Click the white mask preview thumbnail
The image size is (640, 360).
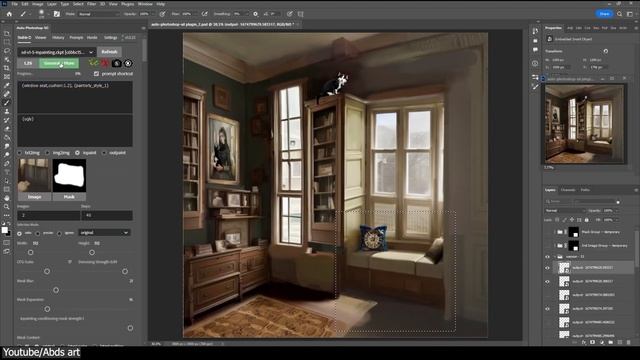tap(69, 176)
